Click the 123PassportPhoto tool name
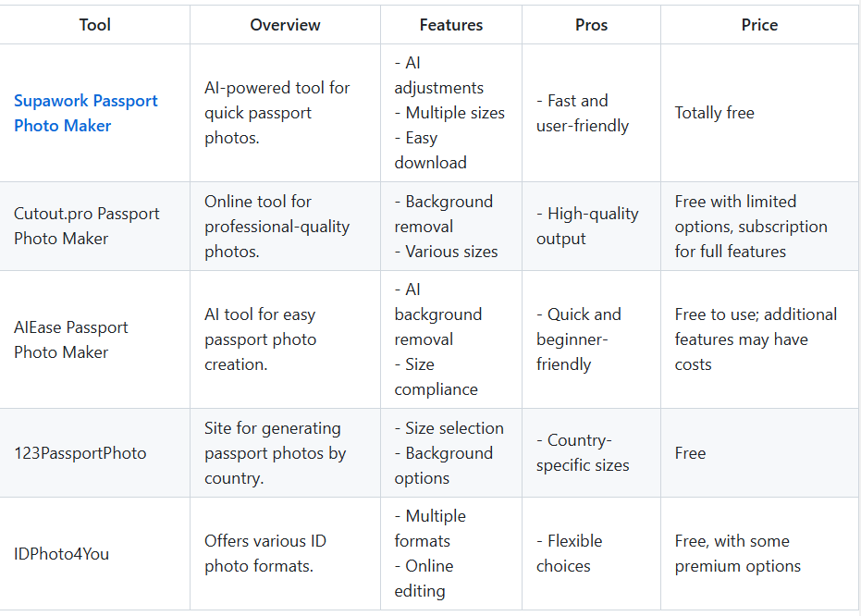The image size is (861, 616). pyautogui.click(x=80, y=453)
